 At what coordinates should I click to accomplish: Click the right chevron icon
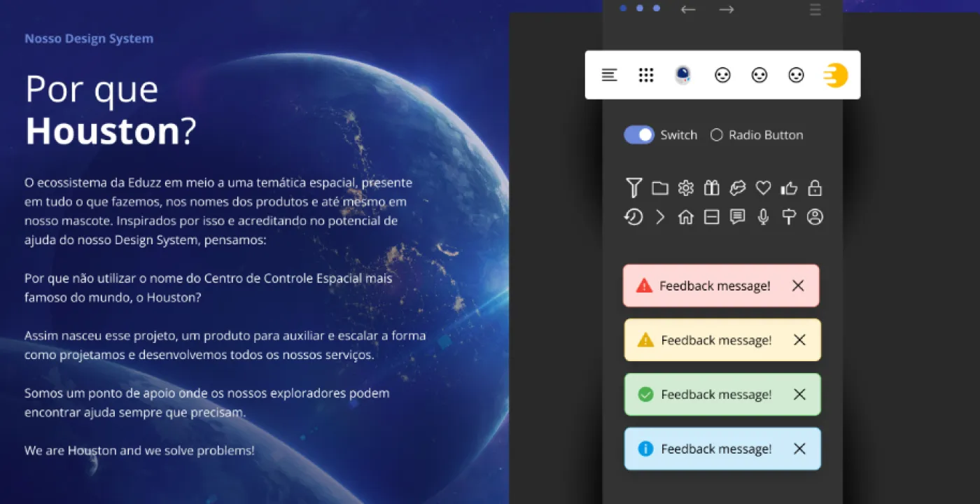coord(660,217)
